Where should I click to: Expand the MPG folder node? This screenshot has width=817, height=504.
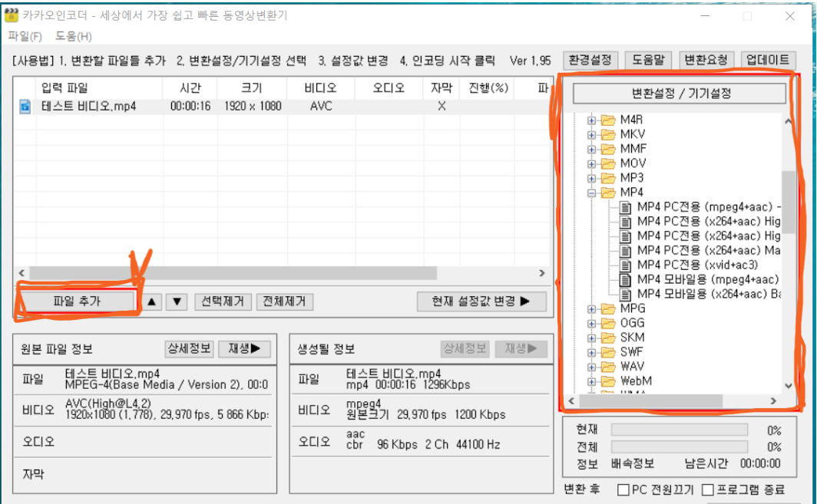[x=591, y=309]
